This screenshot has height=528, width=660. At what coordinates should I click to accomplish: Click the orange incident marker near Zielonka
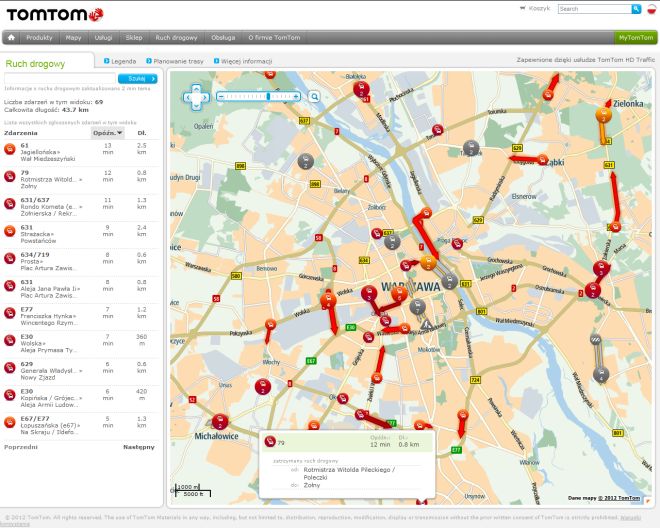point(603,115)
